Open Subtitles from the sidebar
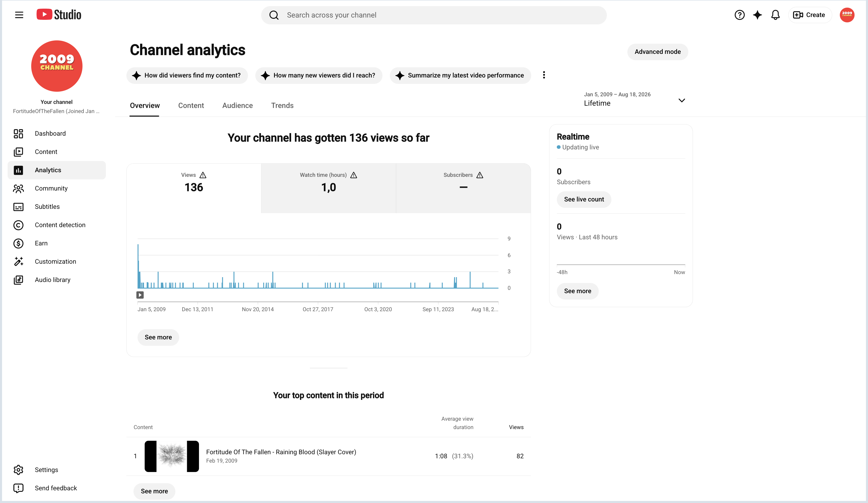The image size is (868, 503). coord(57,207)
